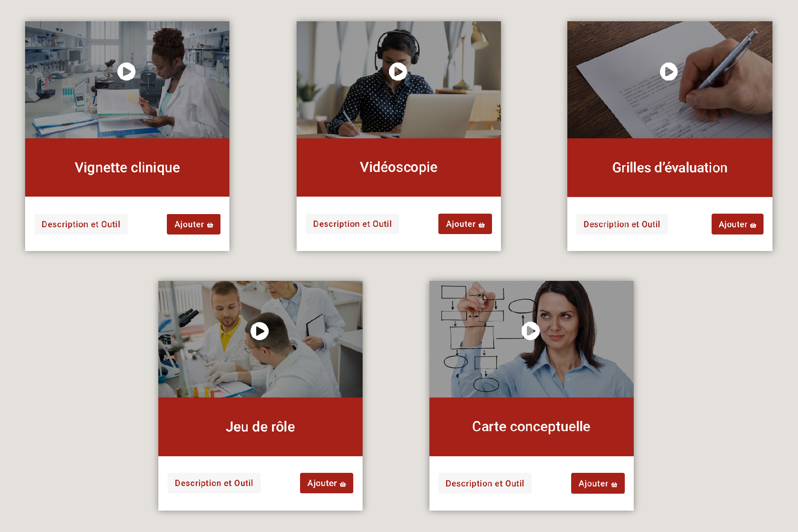This screenshot has width=798, height=532.
Task: Open Description et Outil for Carte conceptuelle
Action: (x=485, y=483)
